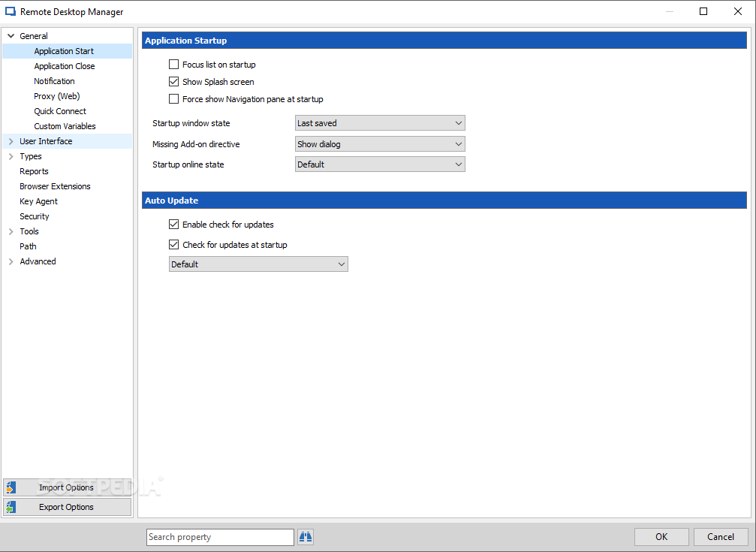Collapse the General tree node
The height and width of the screenshot is (552, 756).
point(11,36)
